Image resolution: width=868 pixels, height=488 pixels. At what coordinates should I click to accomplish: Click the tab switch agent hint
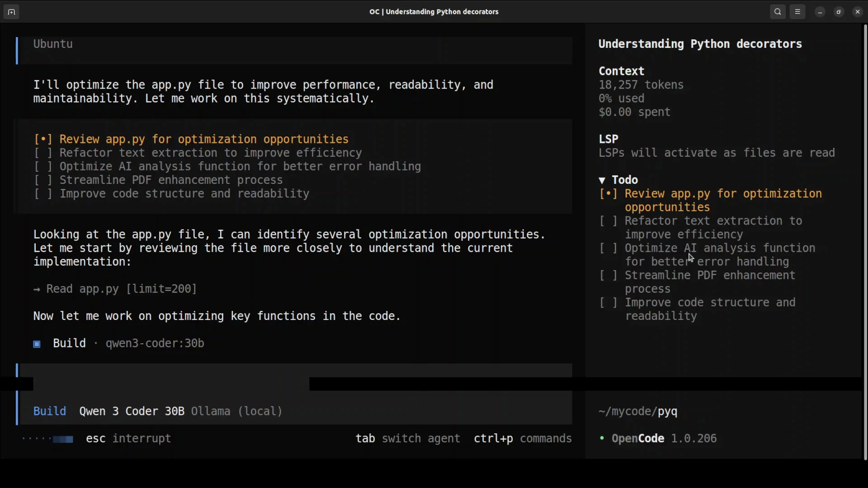pyautogui.click(x=408, y=438)
